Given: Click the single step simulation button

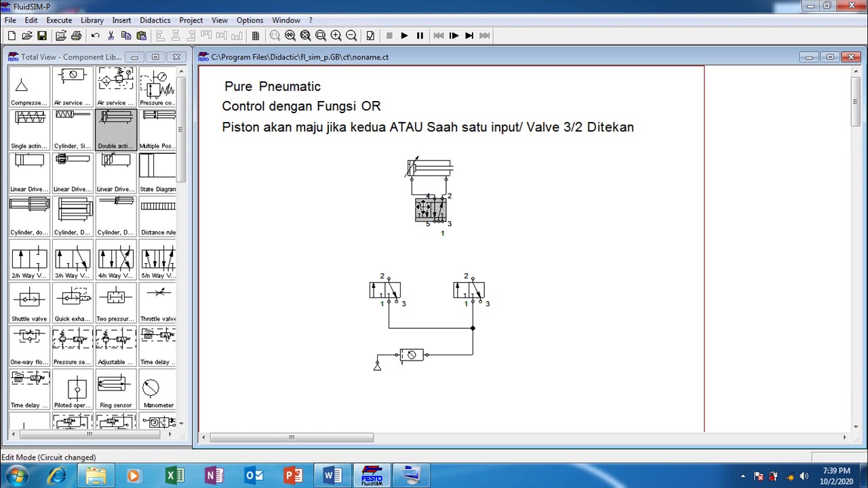Looking at the screenshot, I should [x=454, y=36].
